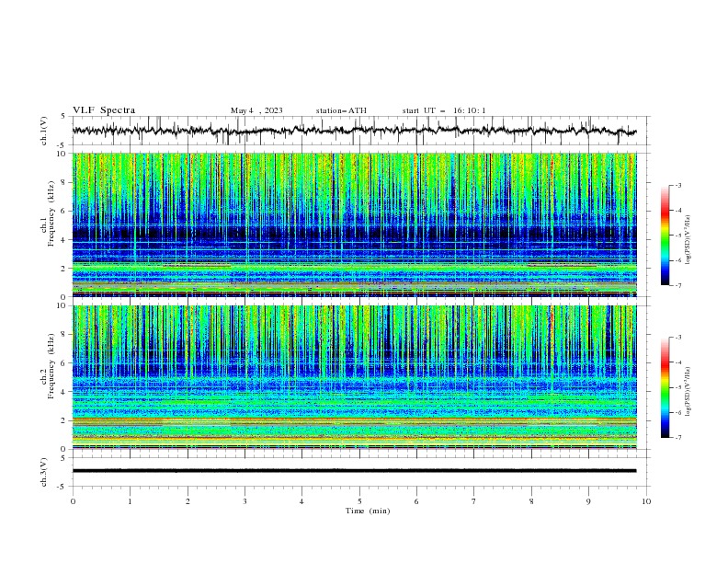Click the ch.1 frequency axis "4" tick label
This screenshot has height=563, width=728.
pyautogui.click(x=65, y=240)
